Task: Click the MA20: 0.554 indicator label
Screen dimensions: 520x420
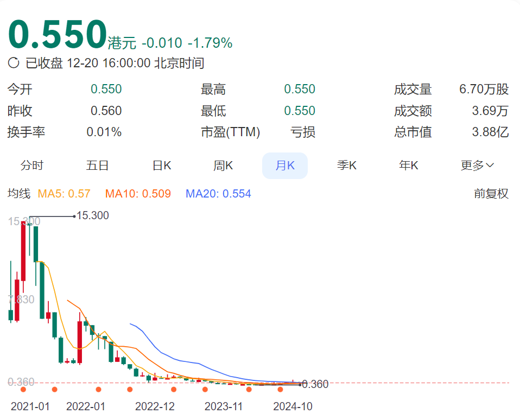Action: pyautogui.click(x=218, y=194)
